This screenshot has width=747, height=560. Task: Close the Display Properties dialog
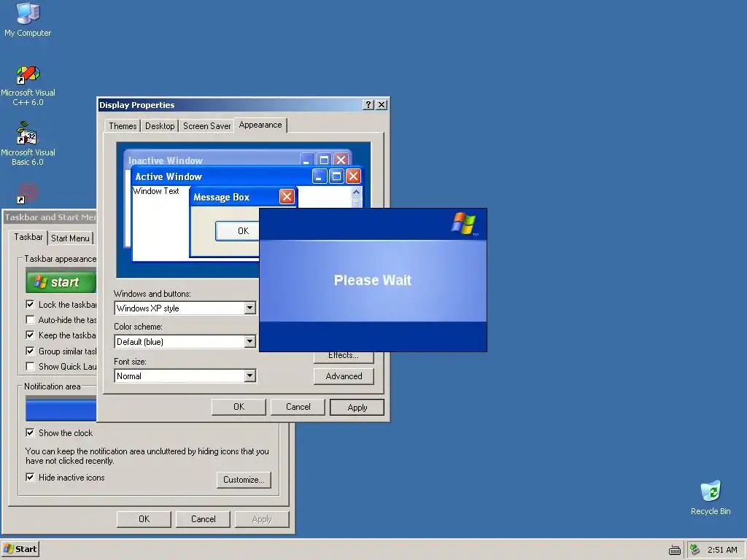coord(382,105)
